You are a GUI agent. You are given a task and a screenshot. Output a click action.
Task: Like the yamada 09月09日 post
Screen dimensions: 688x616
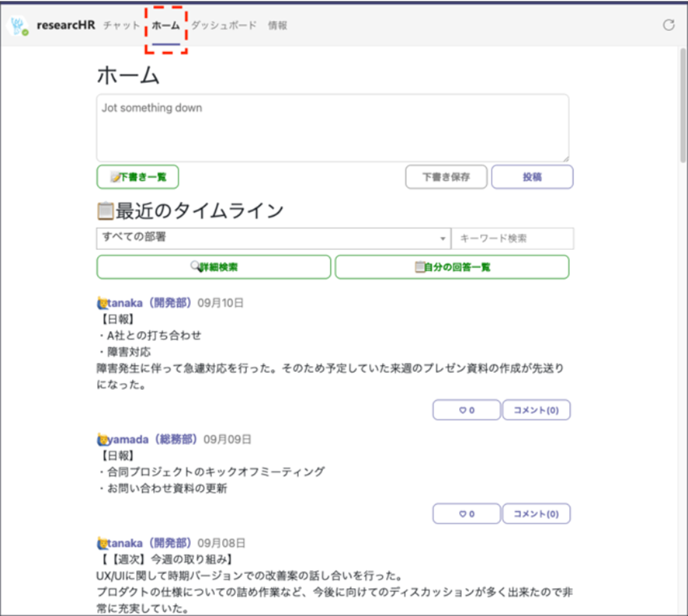(467, 513)
